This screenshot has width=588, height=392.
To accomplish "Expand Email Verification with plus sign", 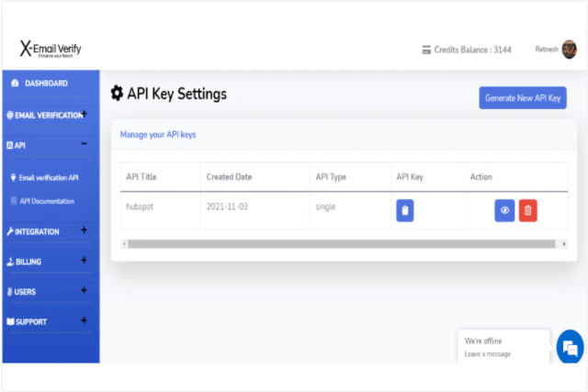I will tap(85, 114).
